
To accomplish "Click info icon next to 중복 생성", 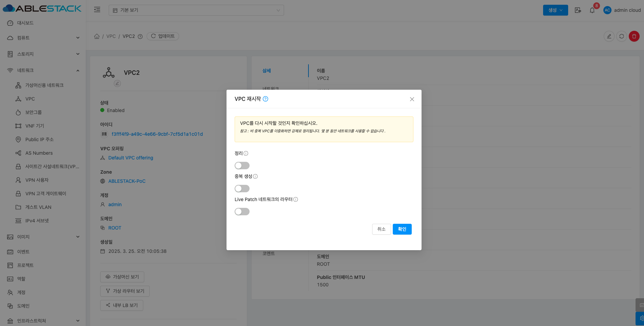I will pos(255,176).
